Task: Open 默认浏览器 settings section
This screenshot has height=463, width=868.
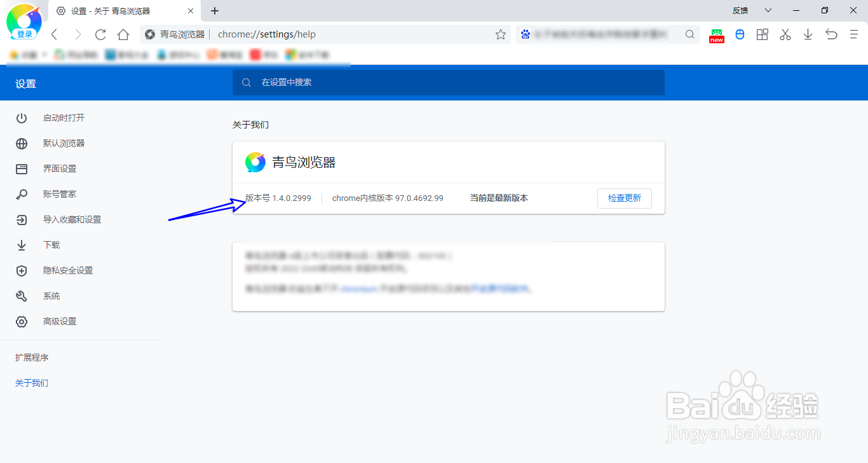Action: 64,143
